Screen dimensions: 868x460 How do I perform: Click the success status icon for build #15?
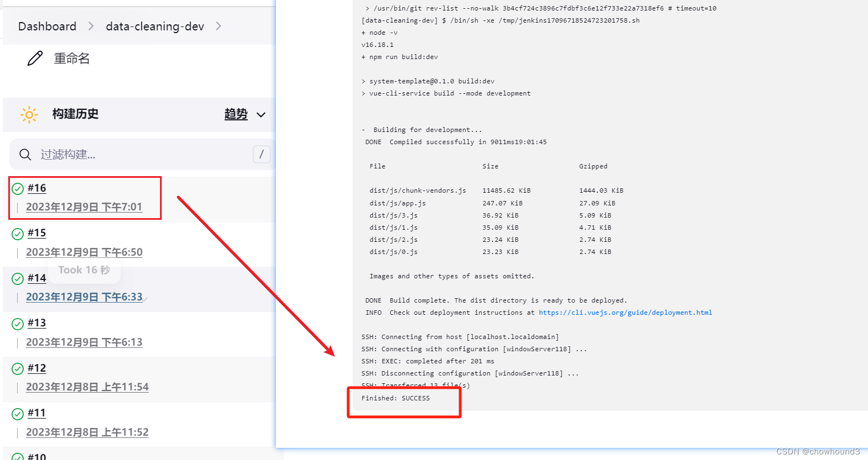(18, 234)
